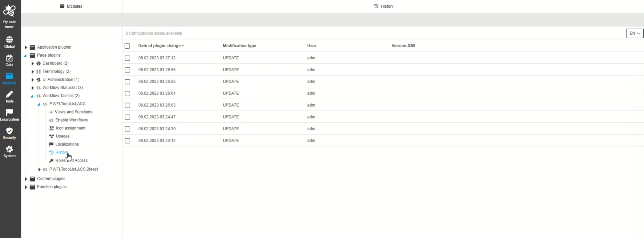
Task: Select Views and Functions tree item
Action: [x=73, y=112]
